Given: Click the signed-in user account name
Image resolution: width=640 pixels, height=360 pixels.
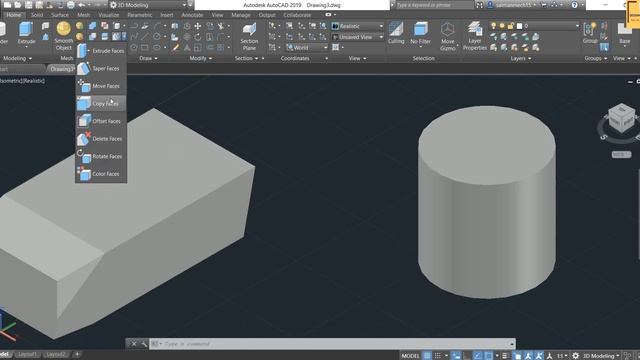Looking at the screenshot, I should point(513,5).
